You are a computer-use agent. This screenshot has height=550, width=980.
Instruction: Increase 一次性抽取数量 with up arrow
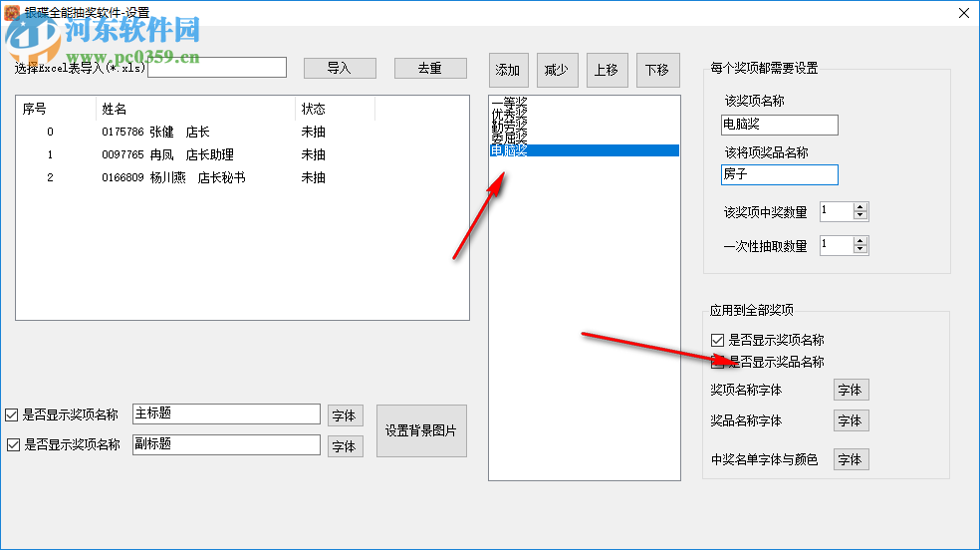click(860, 241)
